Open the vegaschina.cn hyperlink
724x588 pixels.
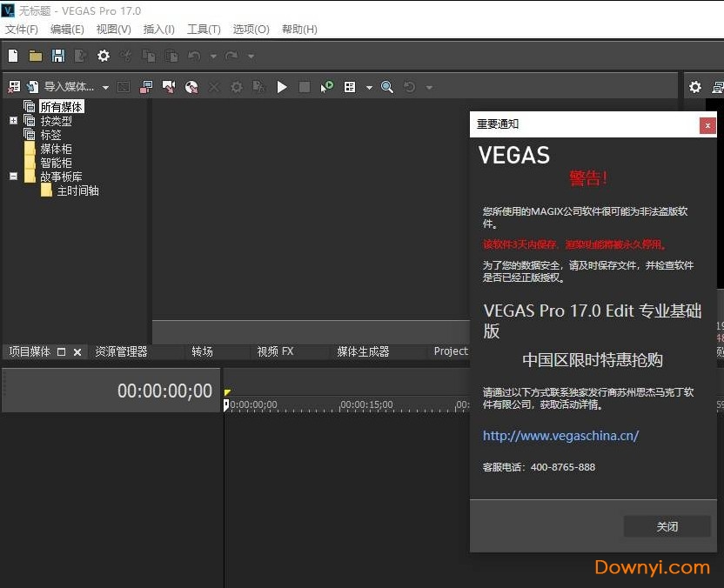[x=560, y=436]
